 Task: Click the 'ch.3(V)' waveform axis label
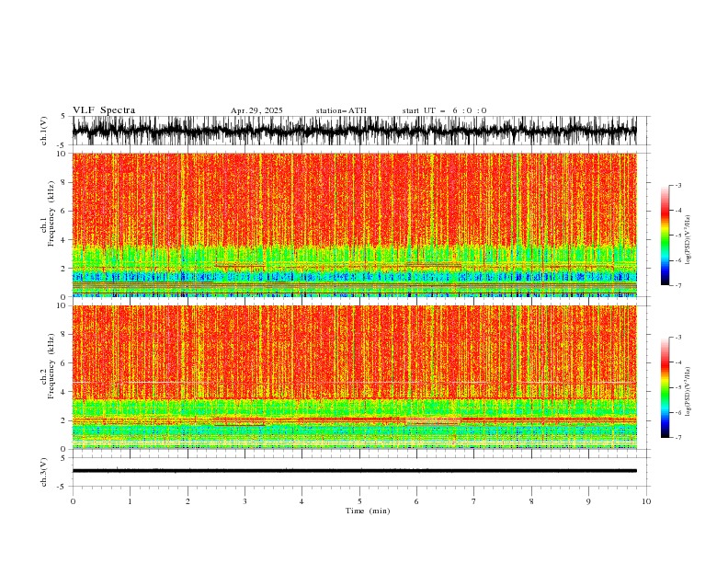44,472
